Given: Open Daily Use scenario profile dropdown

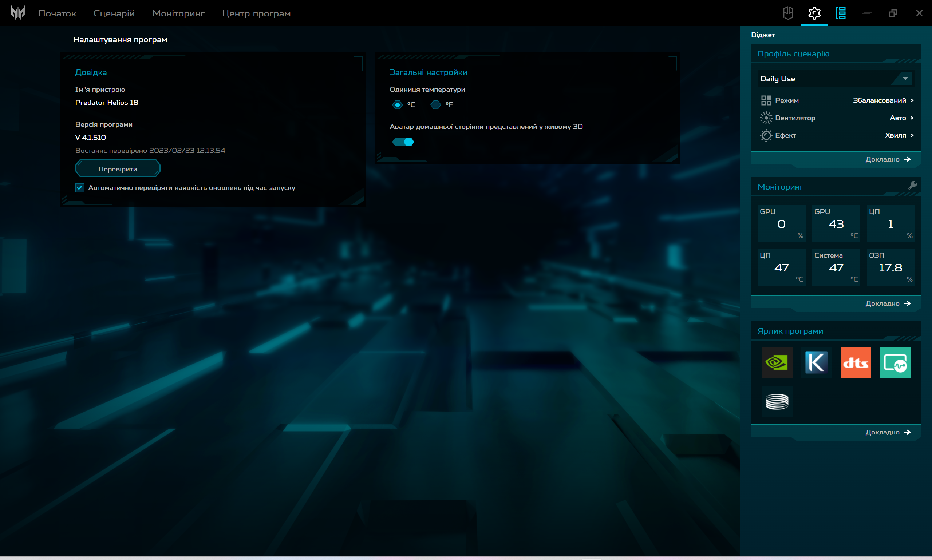Looking at the screenshot, I should coord(836,79).
